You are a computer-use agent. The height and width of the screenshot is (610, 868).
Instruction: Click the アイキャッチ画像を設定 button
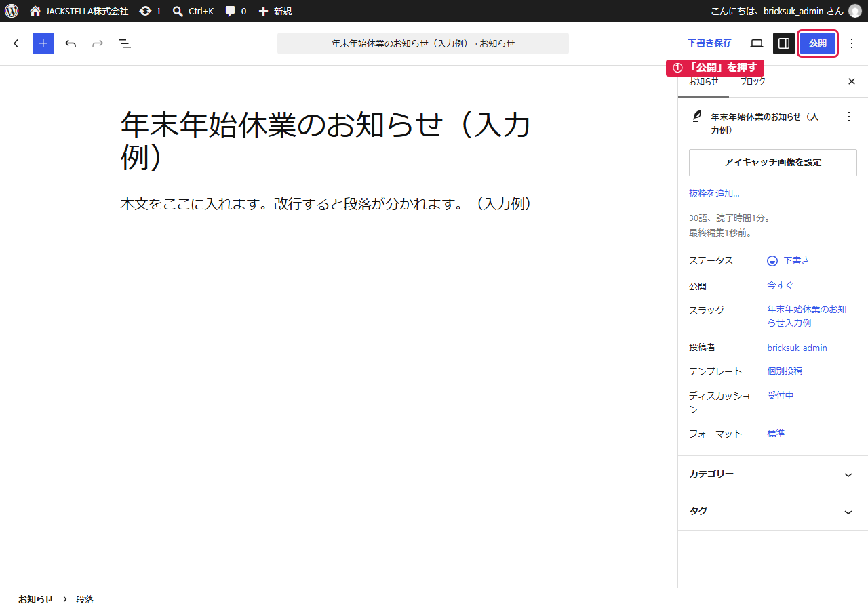pos(773,163)
